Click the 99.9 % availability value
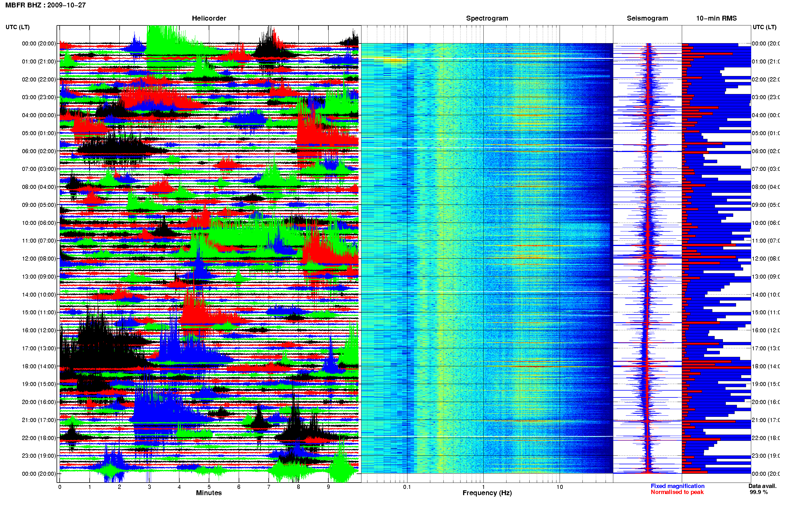The height and width of the screenshot is (508, 812). [x=759, y=492]
